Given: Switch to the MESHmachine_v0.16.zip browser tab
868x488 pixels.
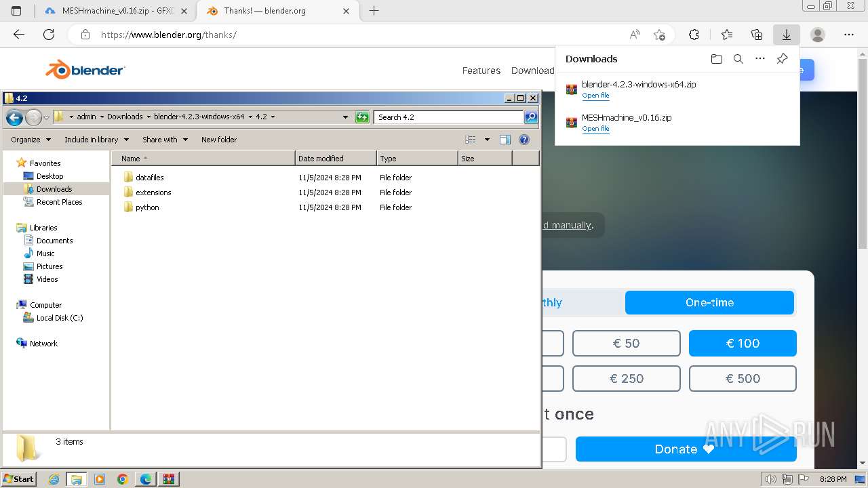Looking at the screenshot, I should (x=115, y=11).
